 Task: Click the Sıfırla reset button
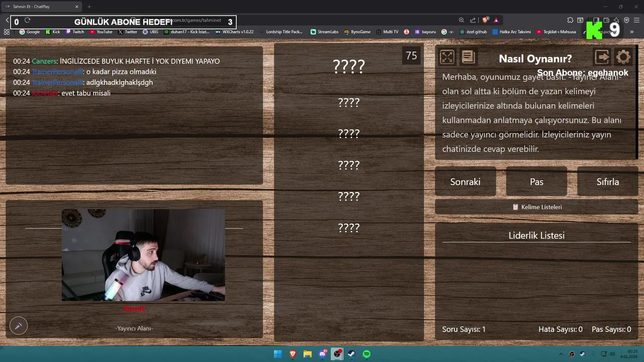[x=607, y=182]
